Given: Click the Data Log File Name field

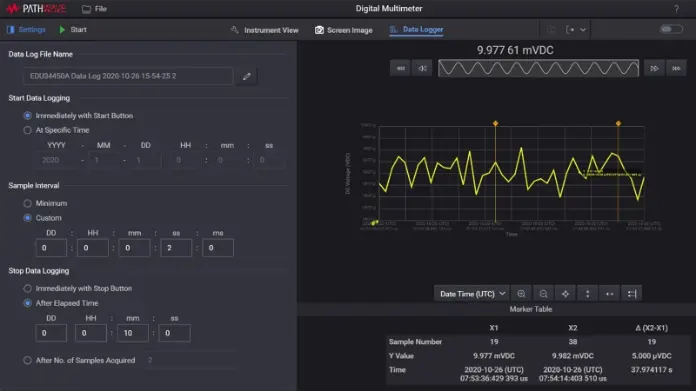Looking at the screenshot, I should click(128, 76).
